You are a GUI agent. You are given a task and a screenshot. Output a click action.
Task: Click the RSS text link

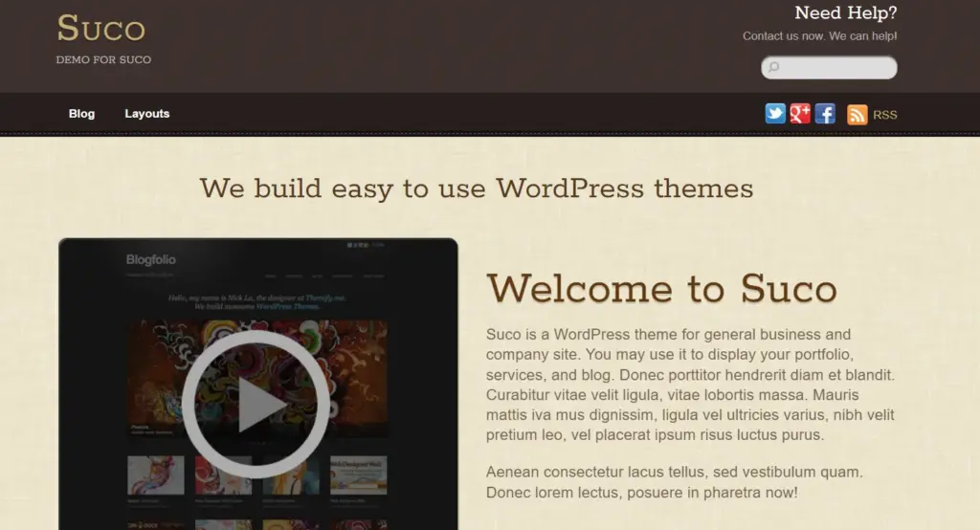(885, 115)
